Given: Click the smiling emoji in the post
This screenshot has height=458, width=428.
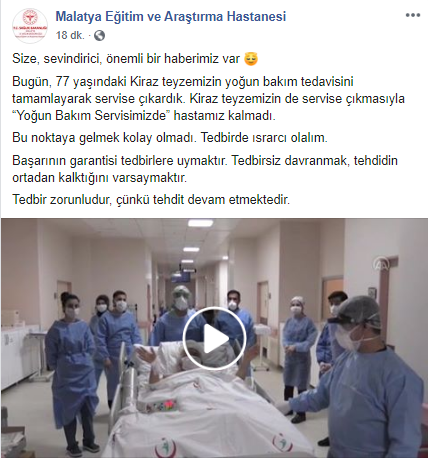Looking at the screenshot, I should (251, 59).
